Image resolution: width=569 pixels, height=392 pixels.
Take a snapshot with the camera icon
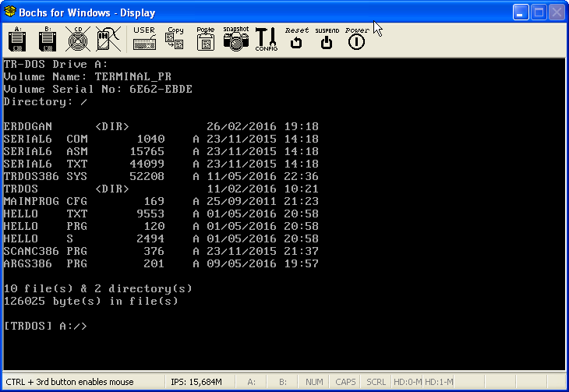click(236, 38)
